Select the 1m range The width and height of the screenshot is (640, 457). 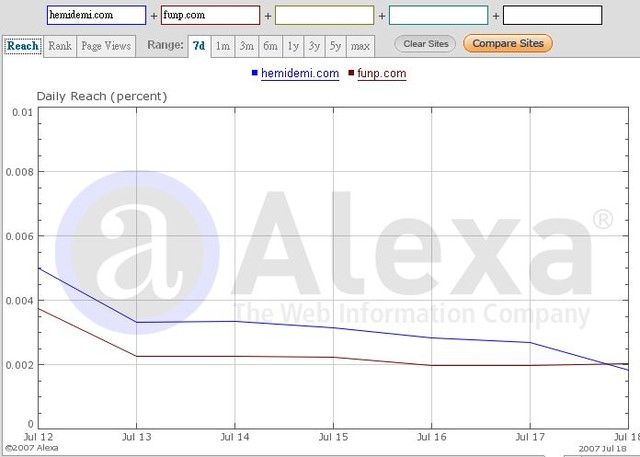pyautogui.click(x=223, y=46)
